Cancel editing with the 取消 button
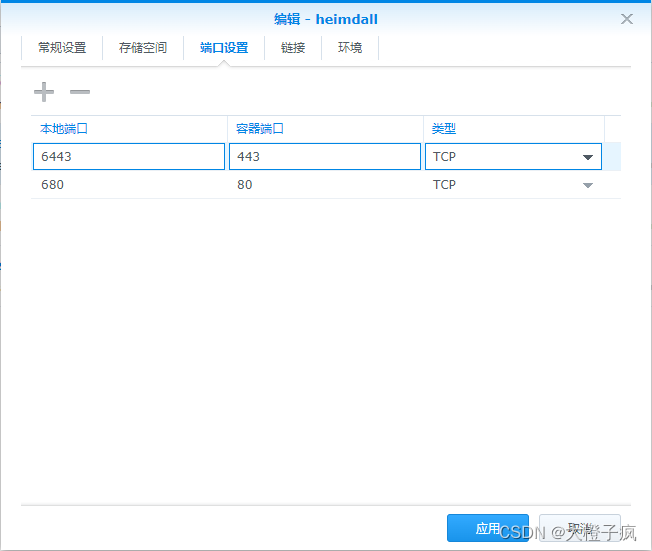The height and width of the screenshot is (551, 652). 580,528
